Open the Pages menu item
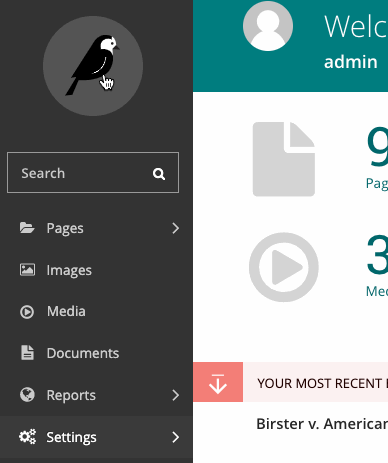388x463 pixels. (96, 228)
